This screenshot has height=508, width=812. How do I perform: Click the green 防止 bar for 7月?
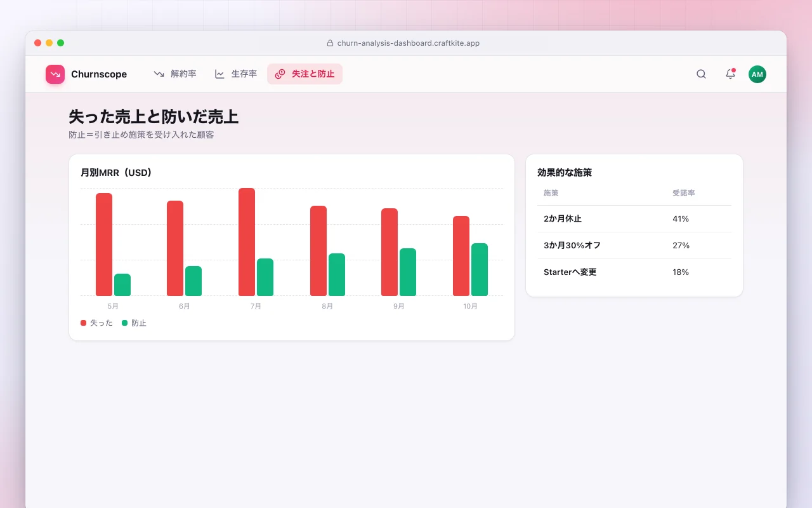click(265, 277)
